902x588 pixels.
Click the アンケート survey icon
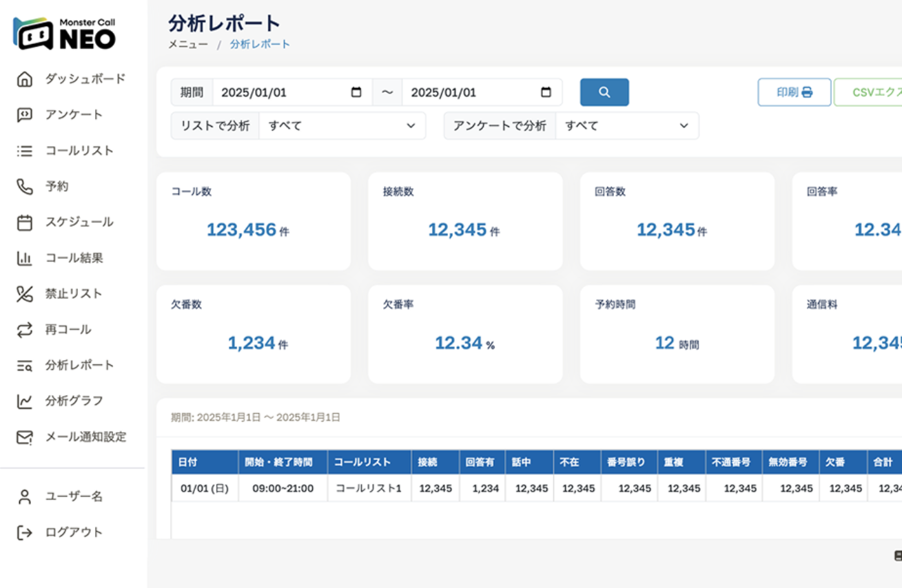point(25,115)
